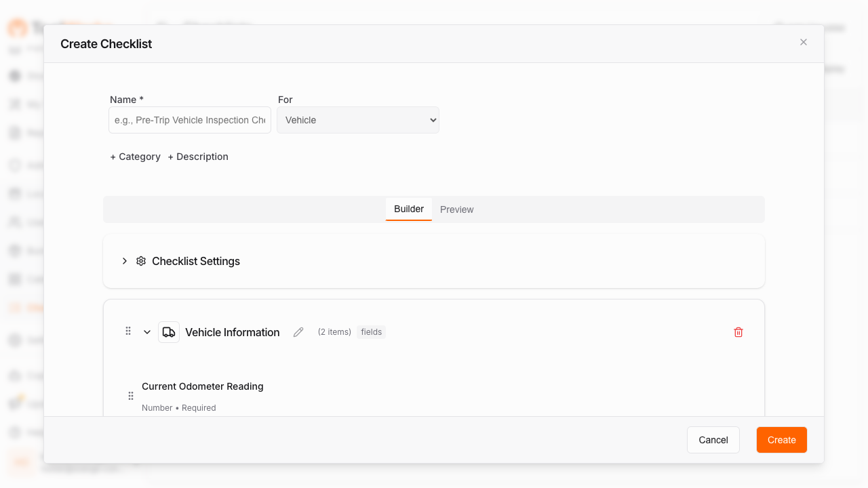The width and height of the screenshot is (868, 488).
Task: Close the Create Checklist dialog
Action: coord(803,42)
